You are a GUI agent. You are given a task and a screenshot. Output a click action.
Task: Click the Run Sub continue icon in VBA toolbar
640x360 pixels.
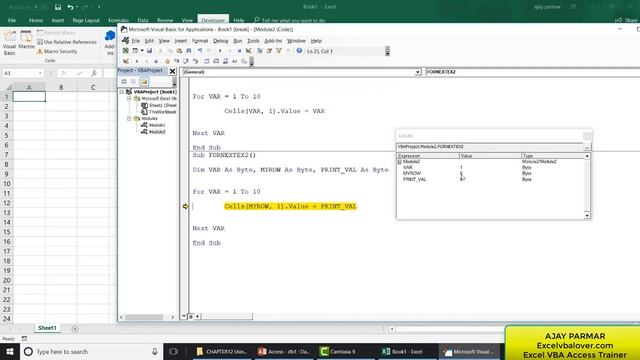[x=220, y=51]
